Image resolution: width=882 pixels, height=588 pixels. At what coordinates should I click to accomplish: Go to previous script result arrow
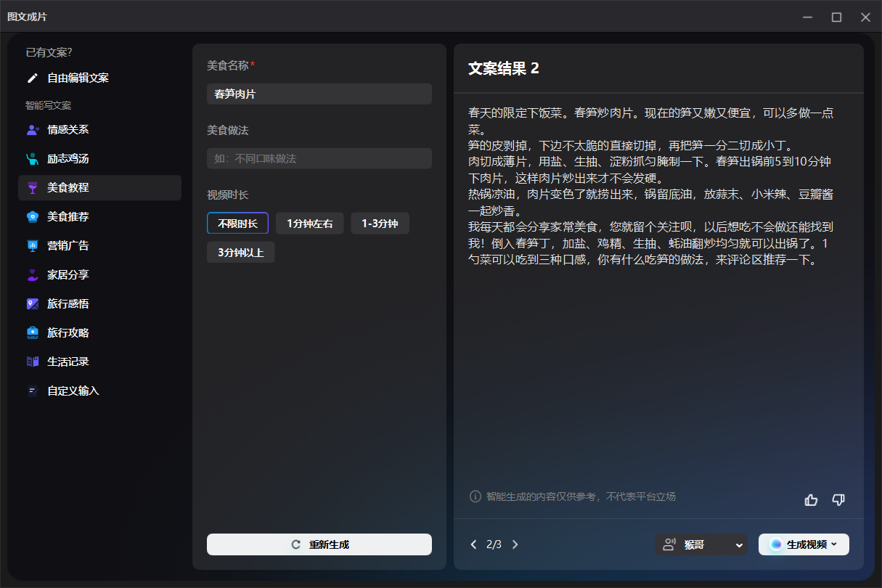[474, 544]
